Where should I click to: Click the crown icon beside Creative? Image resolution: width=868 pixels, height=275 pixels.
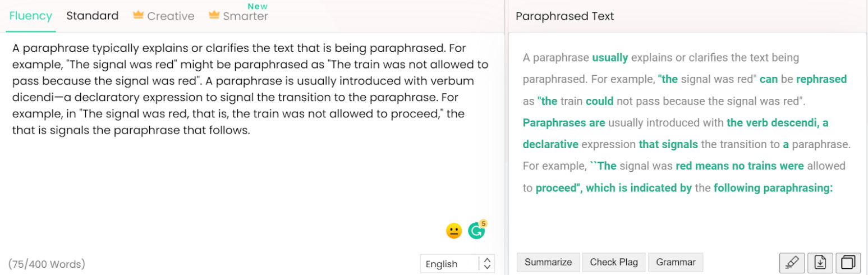[x=138, y=16]
